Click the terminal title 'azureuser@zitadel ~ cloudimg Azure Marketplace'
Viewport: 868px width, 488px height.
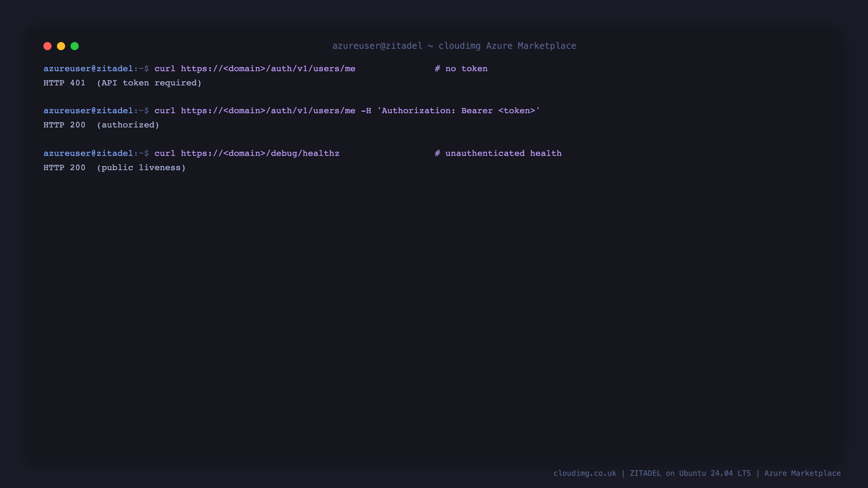[x=454, y=46]
